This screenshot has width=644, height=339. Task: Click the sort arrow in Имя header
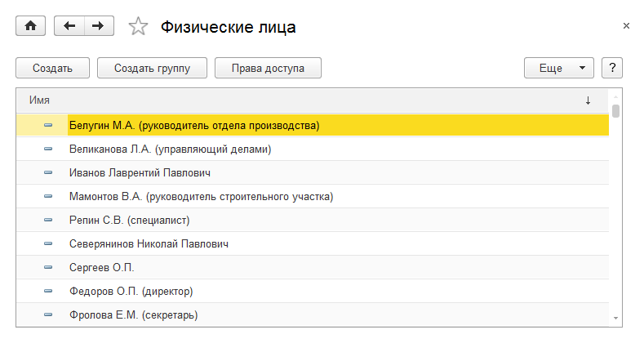point(588,100)
